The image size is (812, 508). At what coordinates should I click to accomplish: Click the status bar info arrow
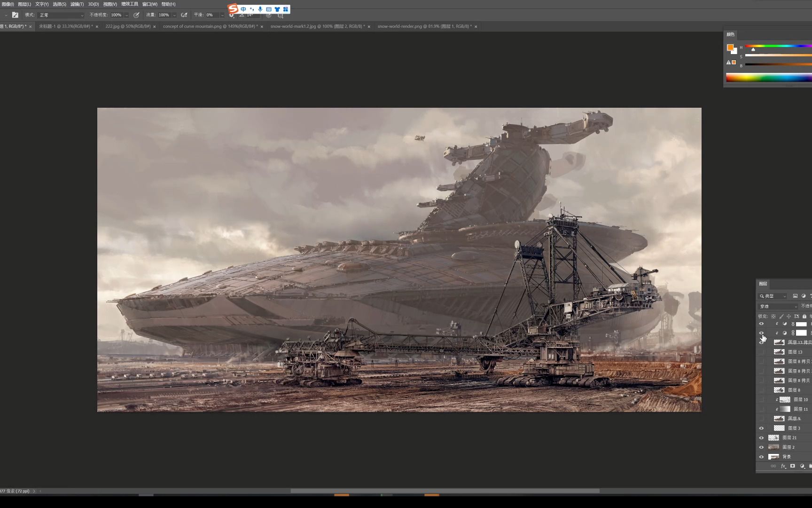pos(34,491)
